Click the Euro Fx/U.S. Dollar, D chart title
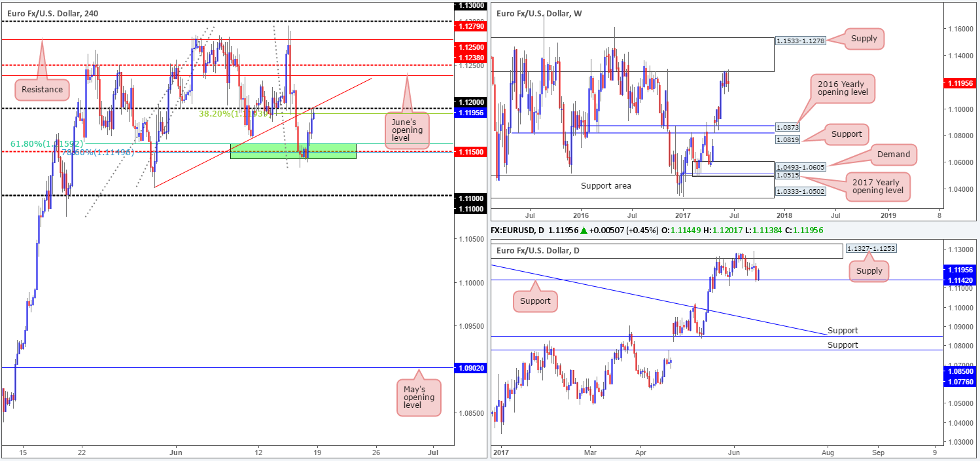The height and width of the screenshot is (461, 980). (538, 251)
